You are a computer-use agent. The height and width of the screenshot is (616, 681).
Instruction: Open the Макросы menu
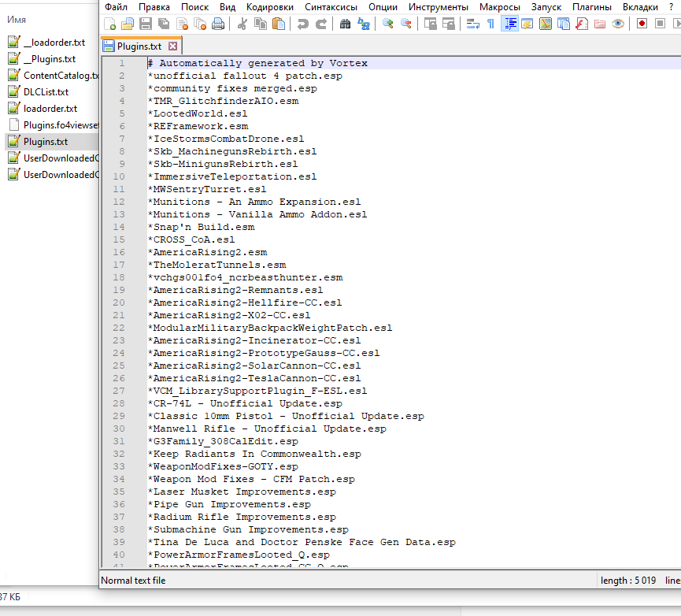500,7
